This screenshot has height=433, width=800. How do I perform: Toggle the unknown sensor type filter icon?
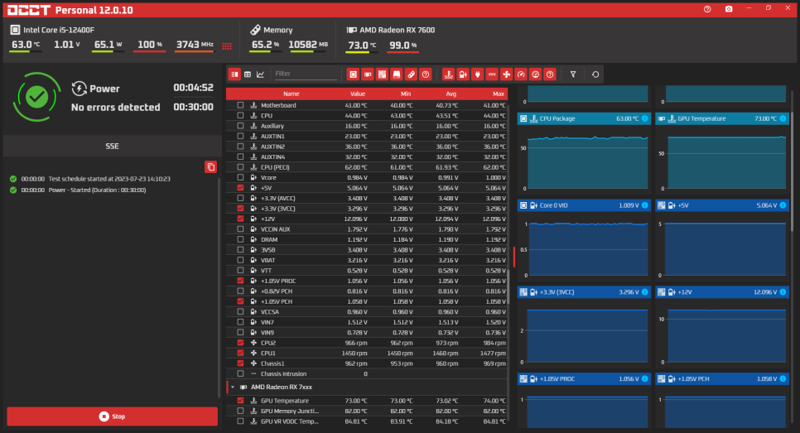(549, 74)
